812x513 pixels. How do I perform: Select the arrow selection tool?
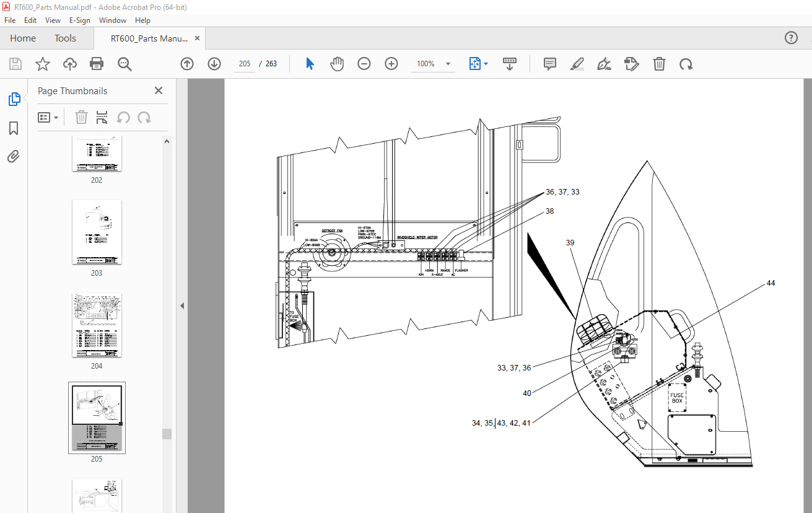[x=310, y=64]
